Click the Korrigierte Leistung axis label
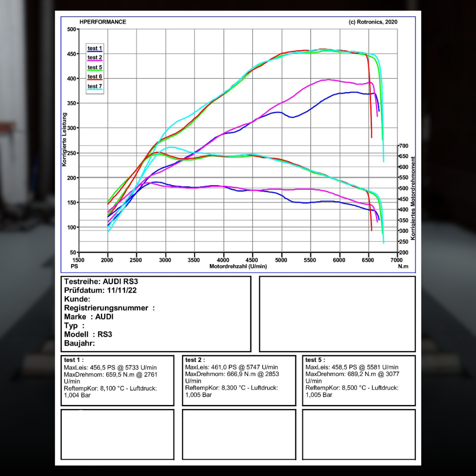The width and height of the screenshot is (476, 476). point(64,140)
